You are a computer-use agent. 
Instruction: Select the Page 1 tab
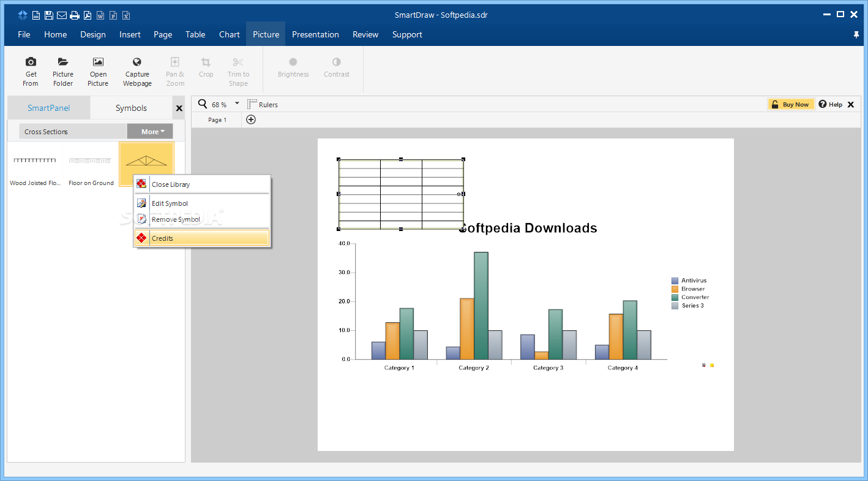[217, 120]
